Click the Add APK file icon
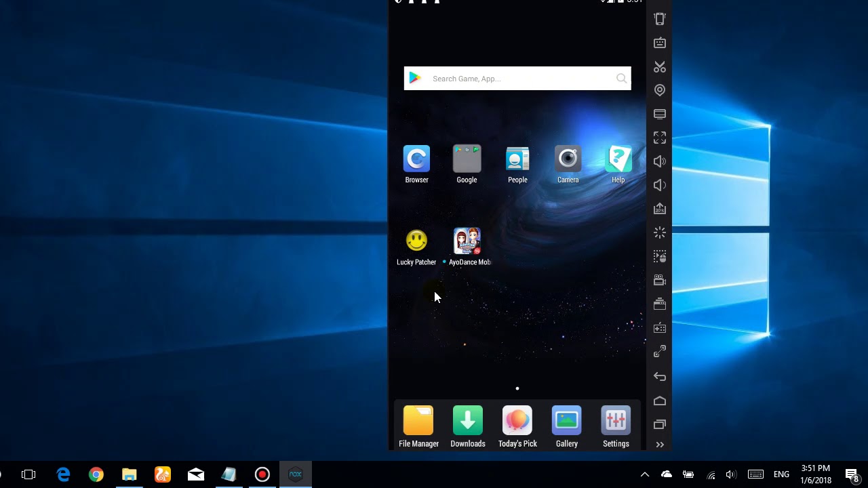This screenshot has width=868, height=488. click(x=660, y=209)
